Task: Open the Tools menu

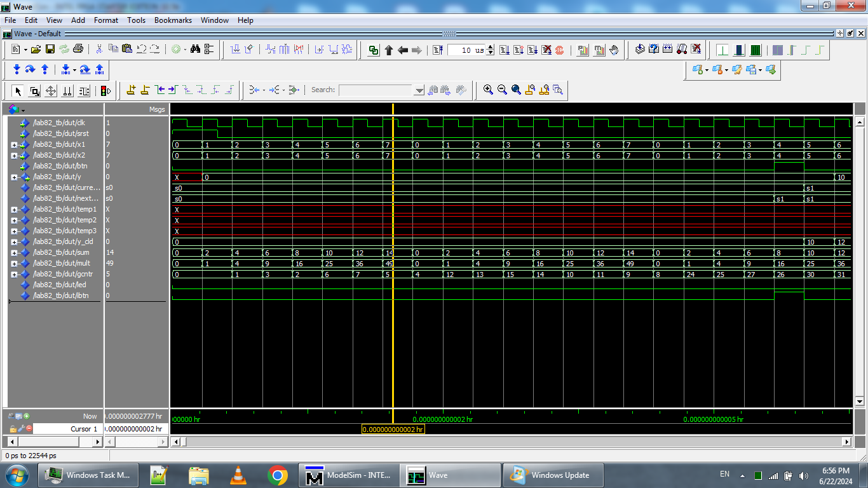Action: point(136,20)
